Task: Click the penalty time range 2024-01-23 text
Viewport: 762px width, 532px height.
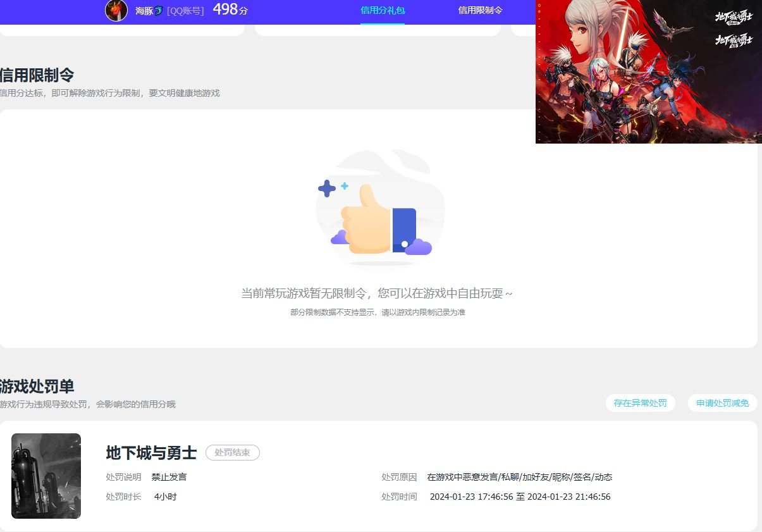Action: click(x=520, y=497)
